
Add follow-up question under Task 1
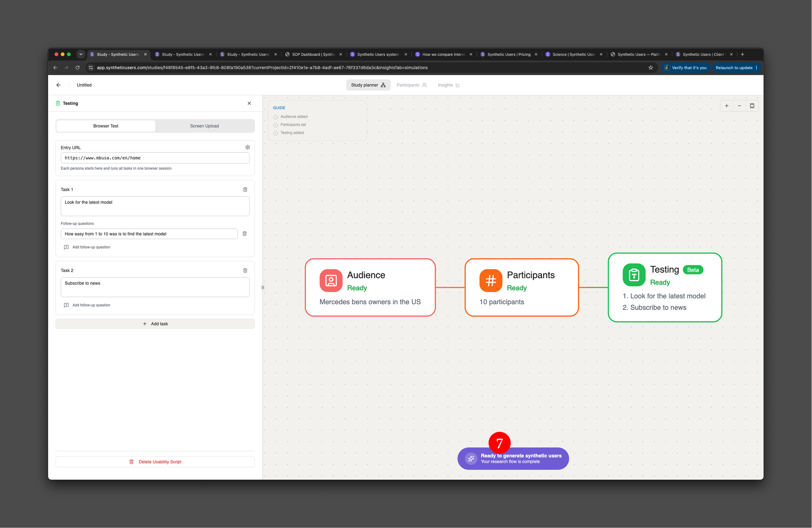point(87,247)
